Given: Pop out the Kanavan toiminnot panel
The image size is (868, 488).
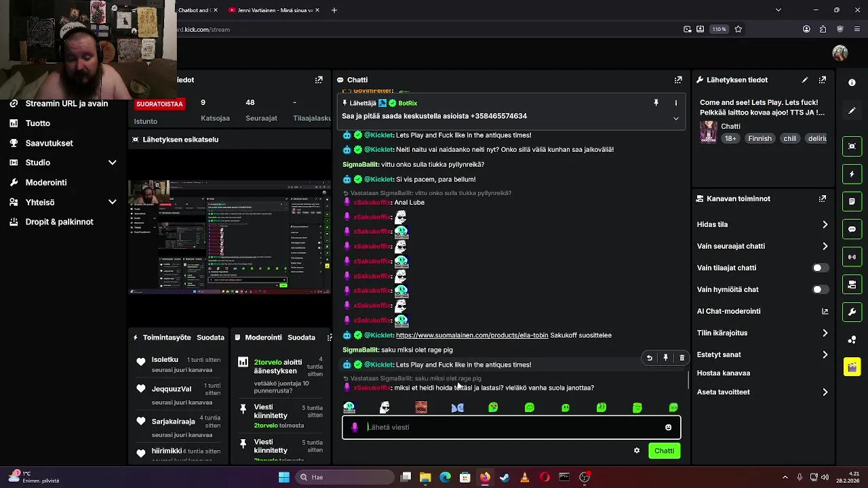Looking at the screenshot, I should coord(823,199).
